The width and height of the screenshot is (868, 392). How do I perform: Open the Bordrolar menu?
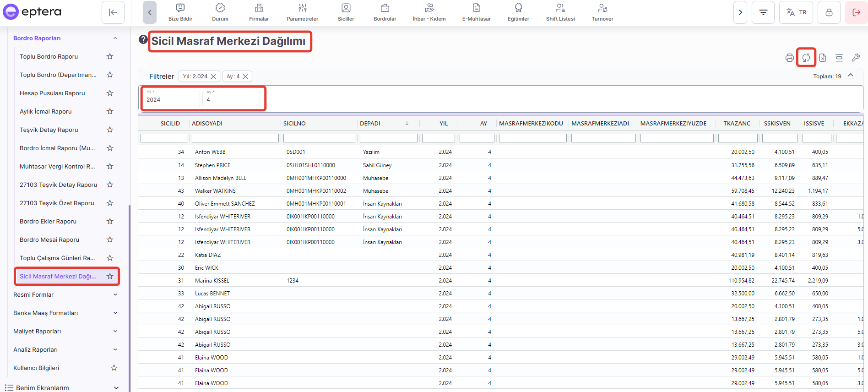(385, 12)
